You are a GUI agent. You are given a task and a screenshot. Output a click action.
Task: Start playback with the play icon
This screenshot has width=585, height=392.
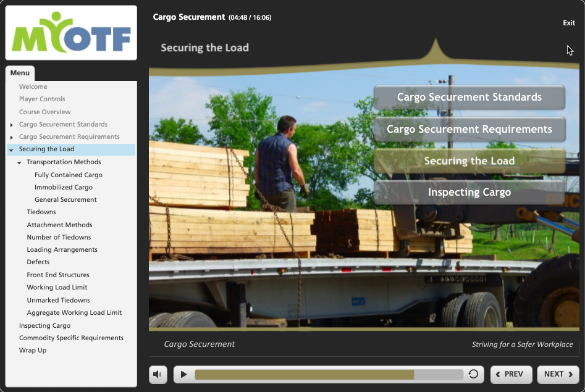click(x=183, y=374)
